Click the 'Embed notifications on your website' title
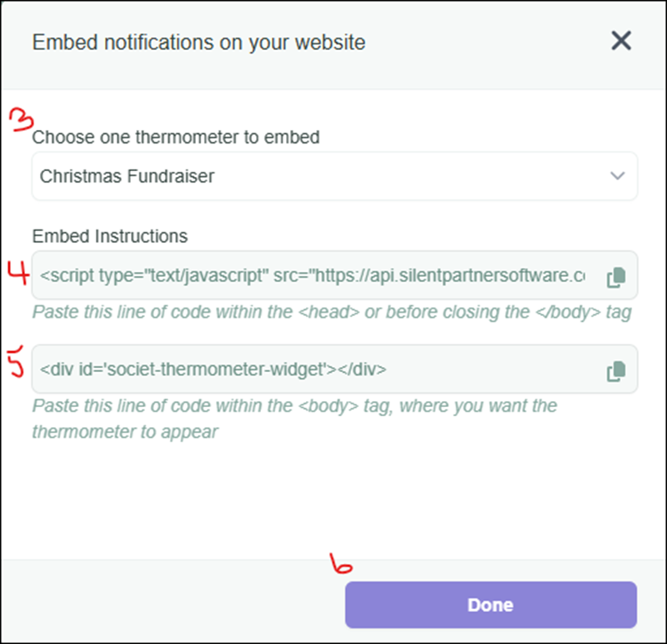Viewport: 667px width, 644px height. 198,42
